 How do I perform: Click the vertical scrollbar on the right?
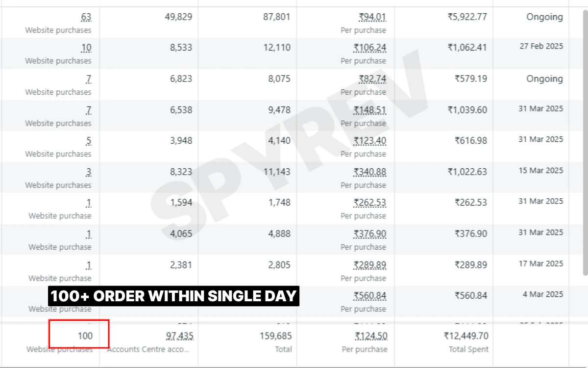click(585, 142)
